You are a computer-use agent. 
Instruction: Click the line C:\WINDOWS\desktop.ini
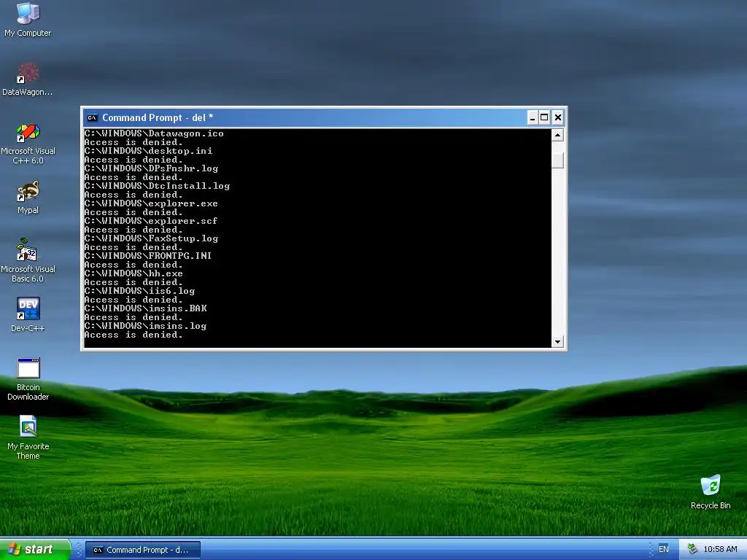(x=148, y=151)
